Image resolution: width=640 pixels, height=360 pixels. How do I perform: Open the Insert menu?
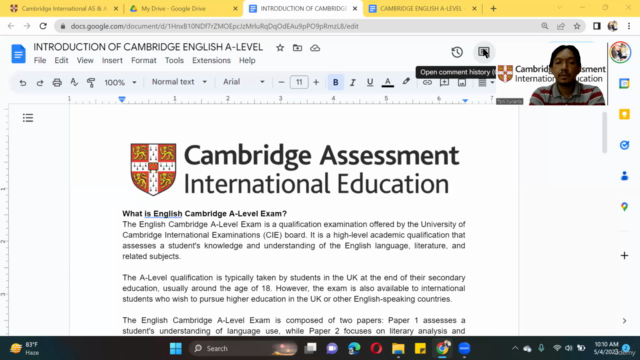click(112, 60)
